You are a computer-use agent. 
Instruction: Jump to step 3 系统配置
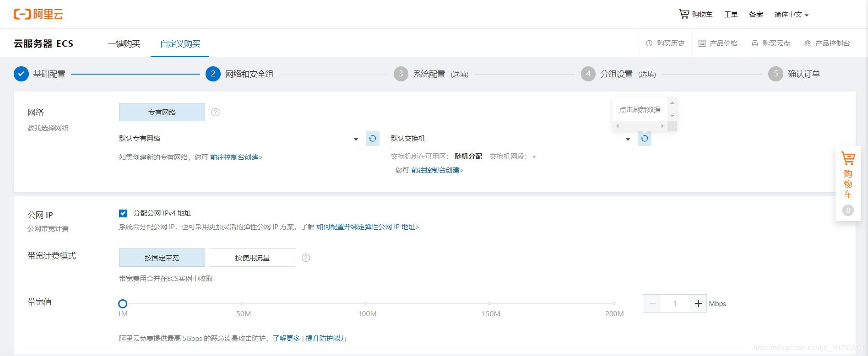[431, 74]
